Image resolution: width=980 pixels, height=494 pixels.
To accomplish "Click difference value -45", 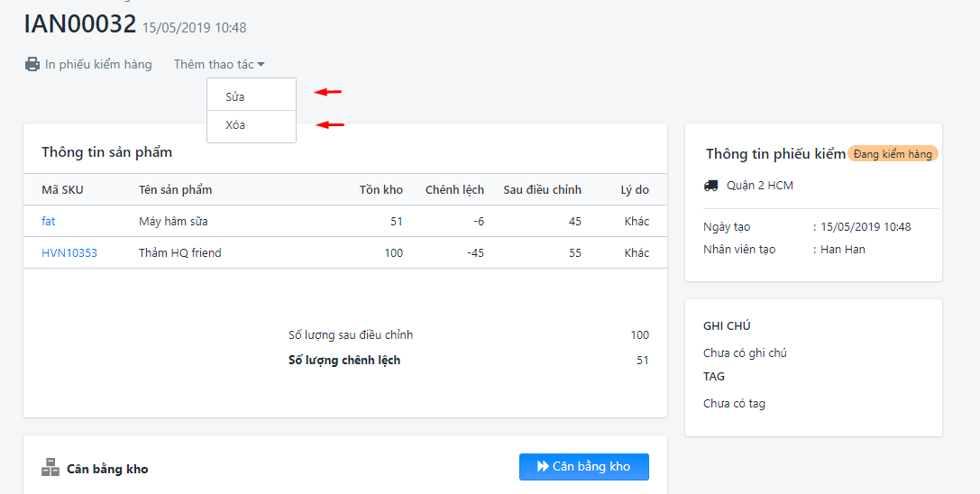I will (x=476, y=253).
